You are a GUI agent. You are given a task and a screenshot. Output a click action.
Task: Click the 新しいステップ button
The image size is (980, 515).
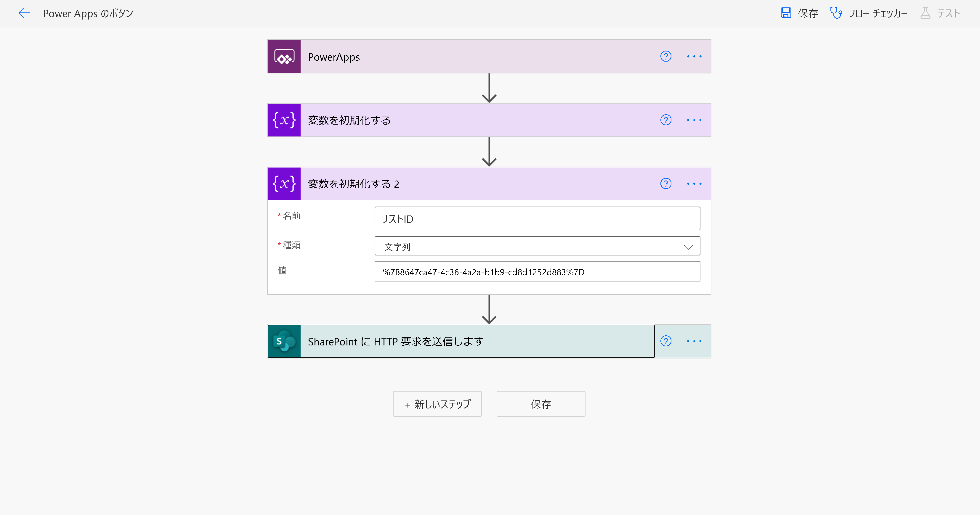pos(437,404)
